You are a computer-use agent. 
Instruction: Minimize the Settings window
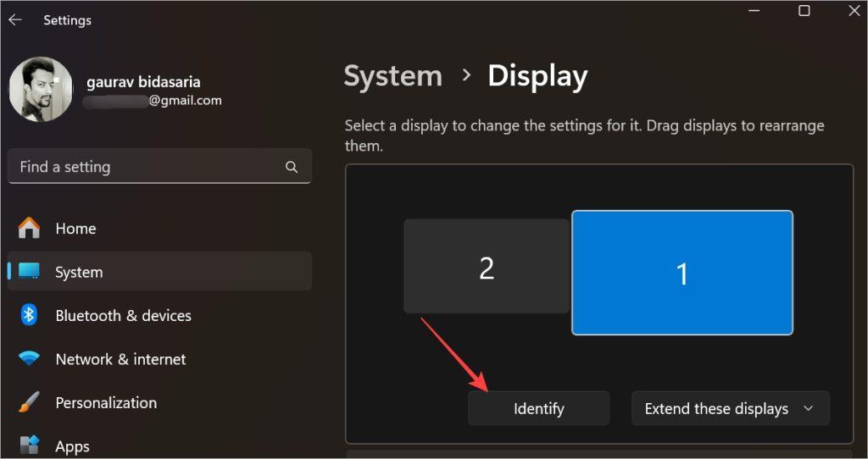(754, 10)
